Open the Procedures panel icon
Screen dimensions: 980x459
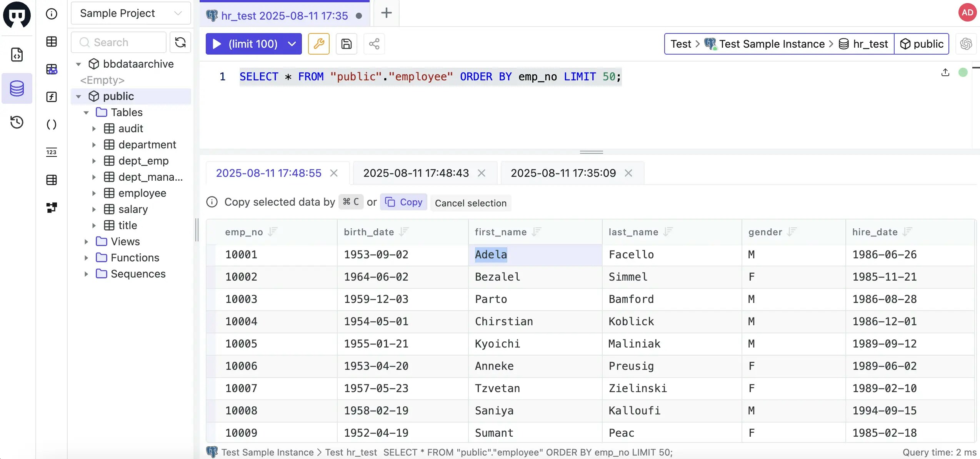[x=52, y=124]
